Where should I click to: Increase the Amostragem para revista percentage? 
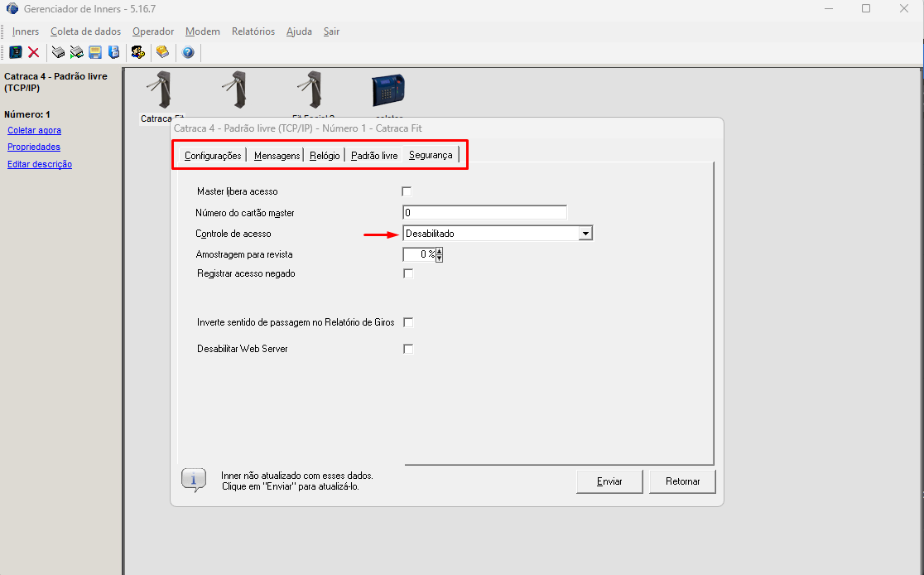tap(439, 251)
